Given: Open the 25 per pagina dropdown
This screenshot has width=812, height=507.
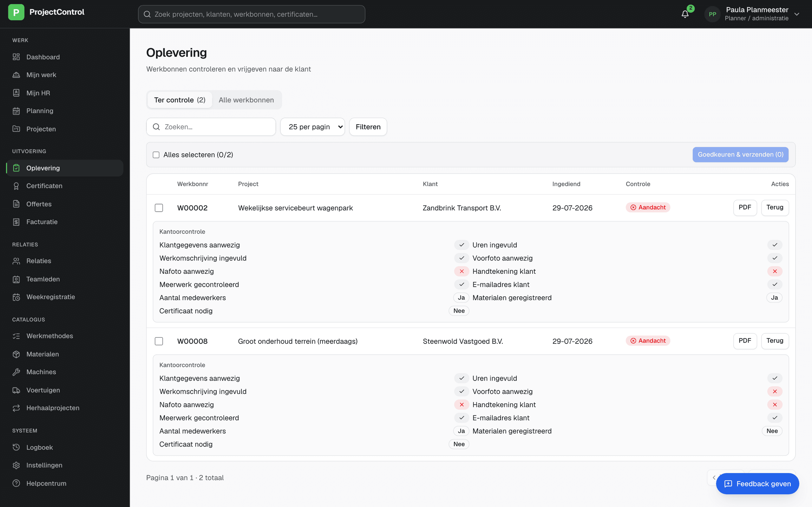Looking at the screenshot, I should [x=312, y=127].
